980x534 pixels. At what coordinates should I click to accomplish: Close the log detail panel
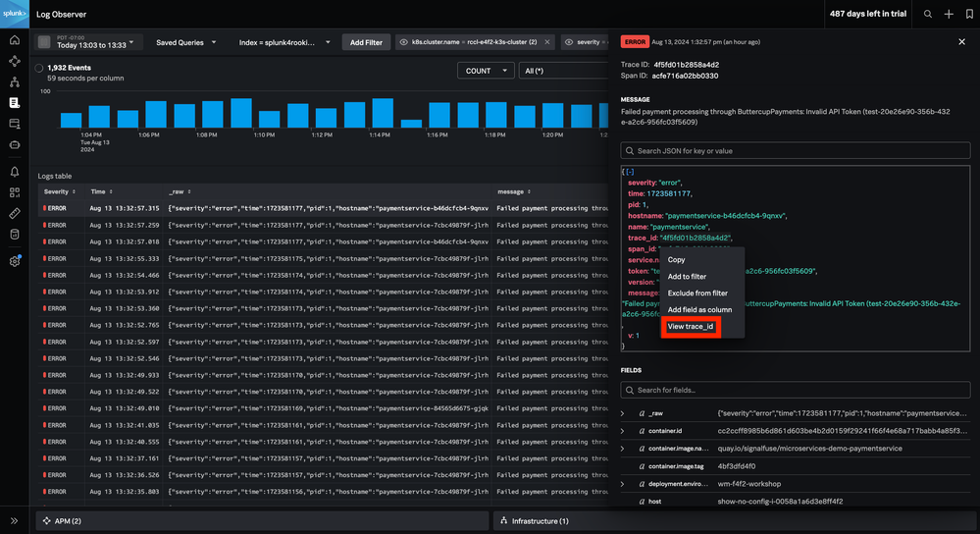[x=961, y=42]
